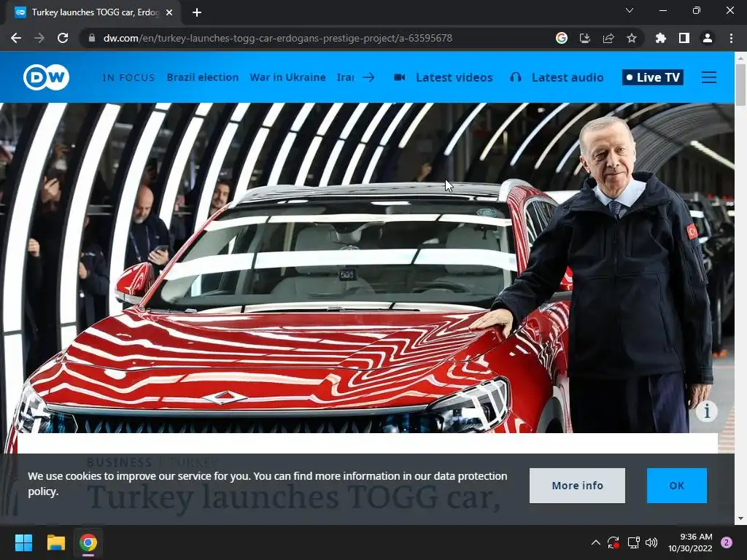Click More info on the cookie banner
747x560 pixels.
click(577, 485)
